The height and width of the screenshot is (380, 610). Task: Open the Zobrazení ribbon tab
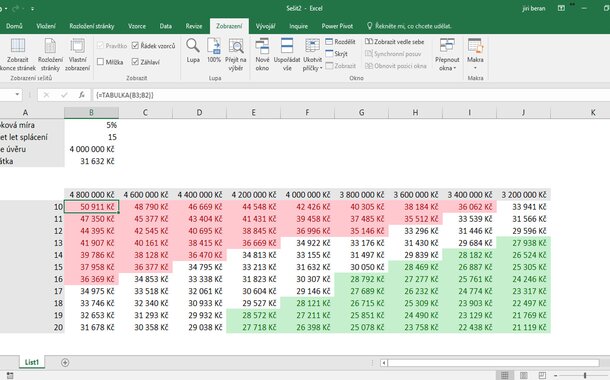point(229,26)
